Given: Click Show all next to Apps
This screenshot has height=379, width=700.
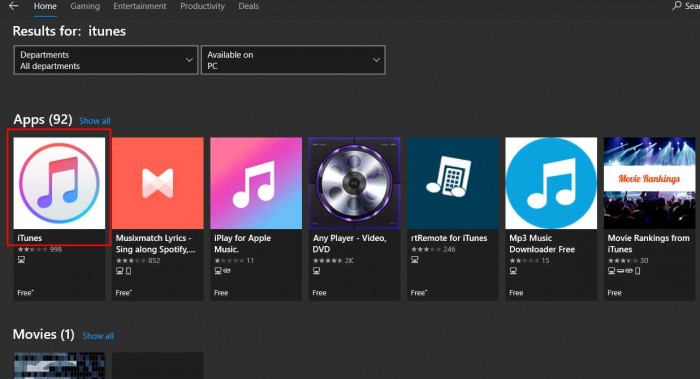Looking at the screenshot, I should click(95, 121).
